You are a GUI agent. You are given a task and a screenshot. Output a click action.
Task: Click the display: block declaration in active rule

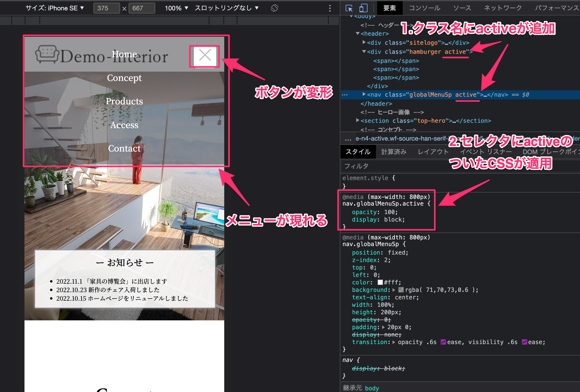click(378, 219)
